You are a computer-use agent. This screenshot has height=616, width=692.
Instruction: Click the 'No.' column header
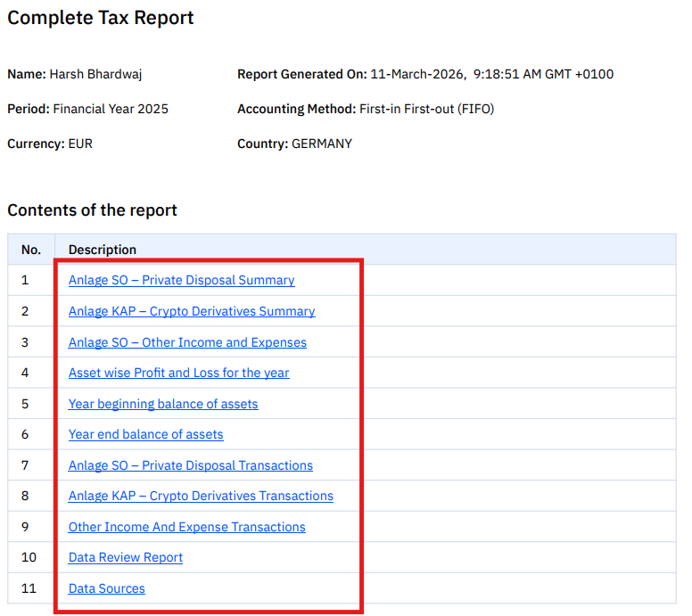pos(31,250)
